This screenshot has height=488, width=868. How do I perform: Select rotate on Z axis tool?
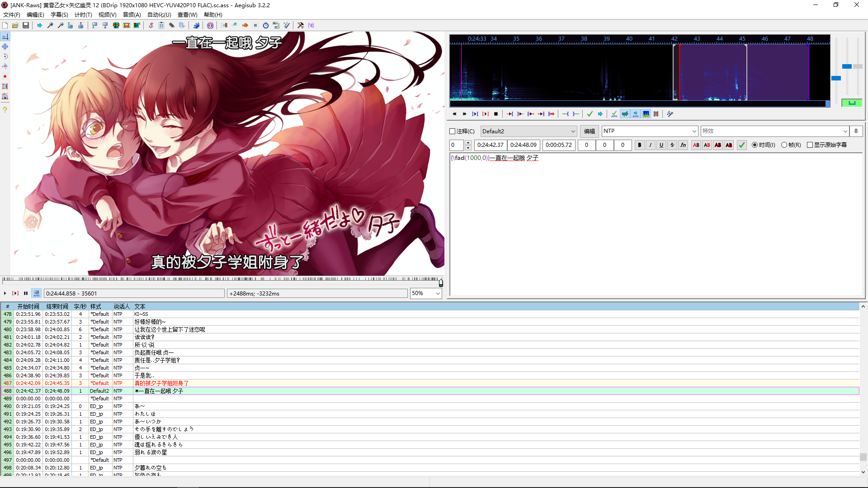tap(5, 56)
